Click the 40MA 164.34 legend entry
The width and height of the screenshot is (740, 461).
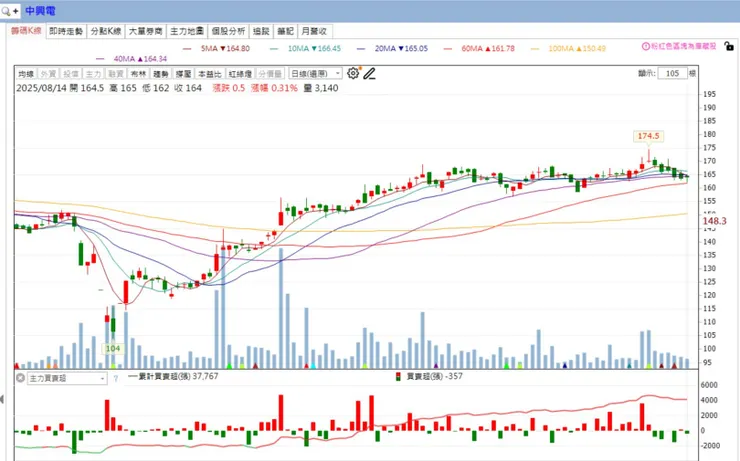132,59
